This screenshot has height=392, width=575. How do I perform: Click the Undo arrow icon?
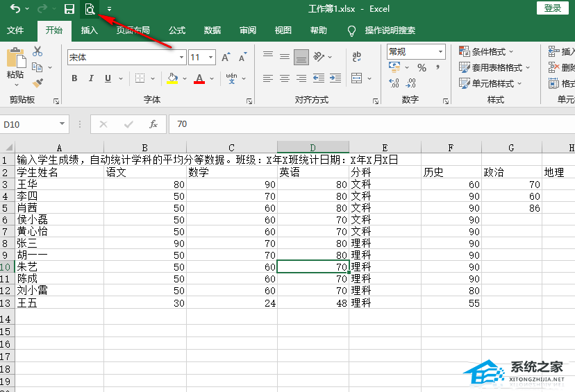(x=15, y=8)
